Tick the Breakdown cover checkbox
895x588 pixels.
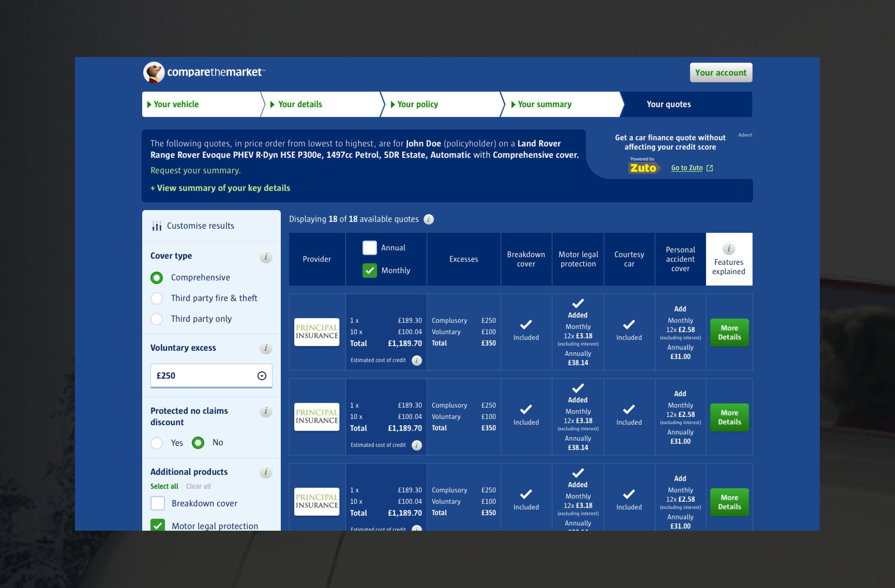click(158, 503)
